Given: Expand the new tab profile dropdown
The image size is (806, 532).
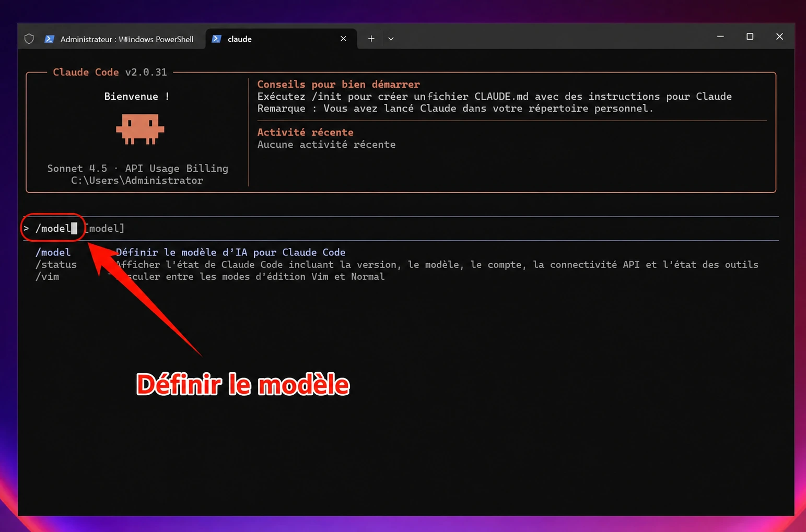Looking at the screenshot, I should pos(391,39).
